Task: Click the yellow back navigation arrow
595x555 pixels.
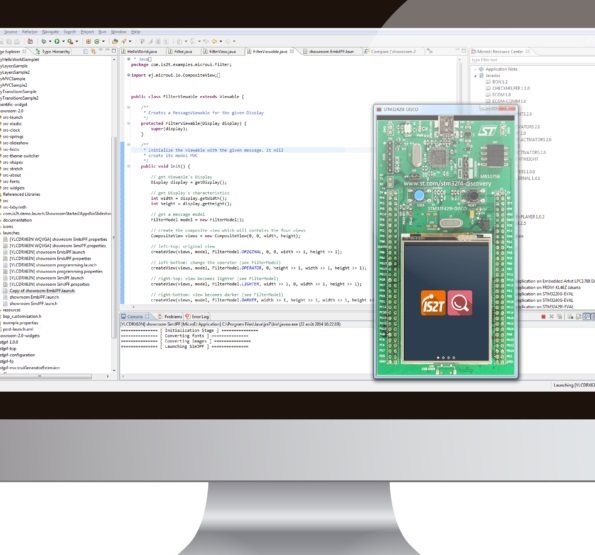Action: coord(214,41)
